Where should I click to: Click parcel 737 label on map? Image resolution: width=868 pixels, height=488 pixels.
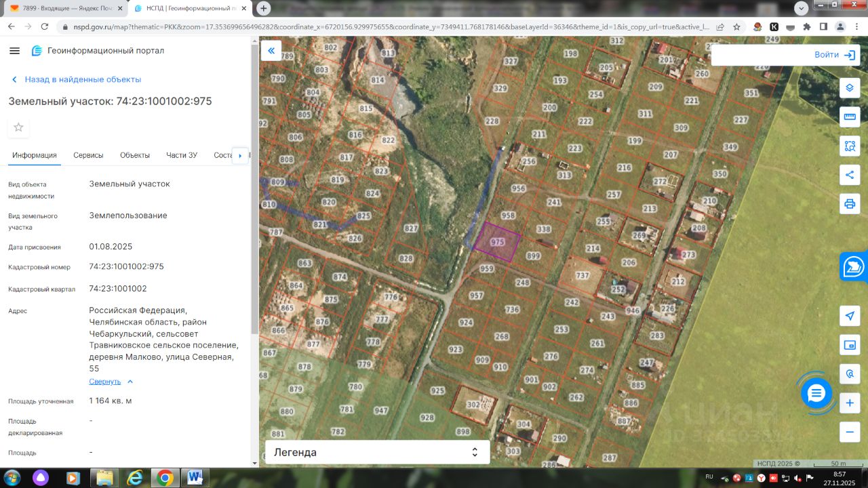point(583,276)
